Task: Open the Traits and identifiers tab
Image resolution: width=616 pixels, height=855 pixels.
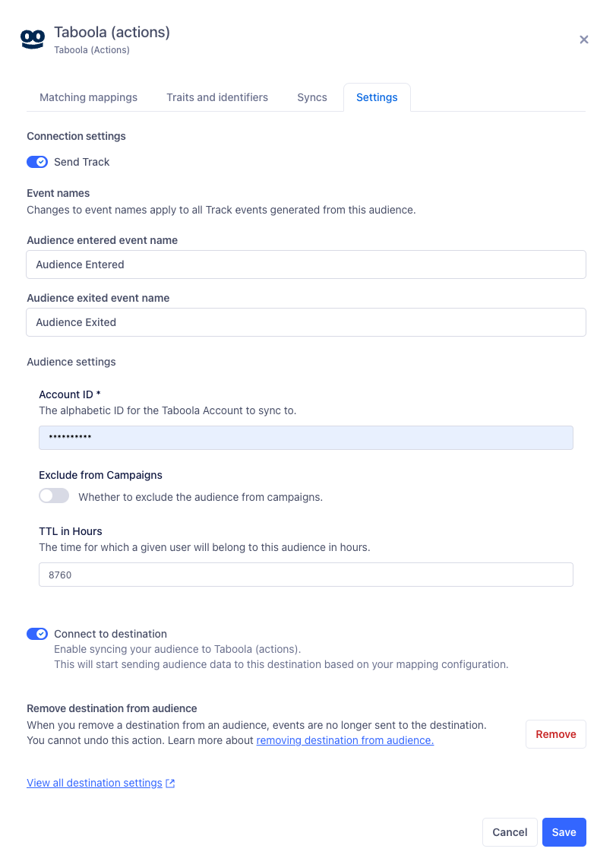Action: (x=217, y=97)
